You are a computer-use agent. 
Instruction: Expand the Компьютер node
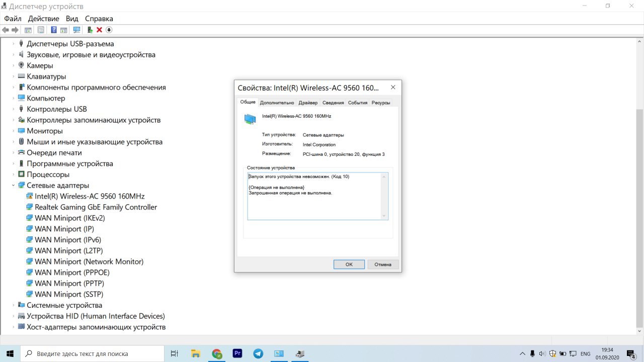14,98
